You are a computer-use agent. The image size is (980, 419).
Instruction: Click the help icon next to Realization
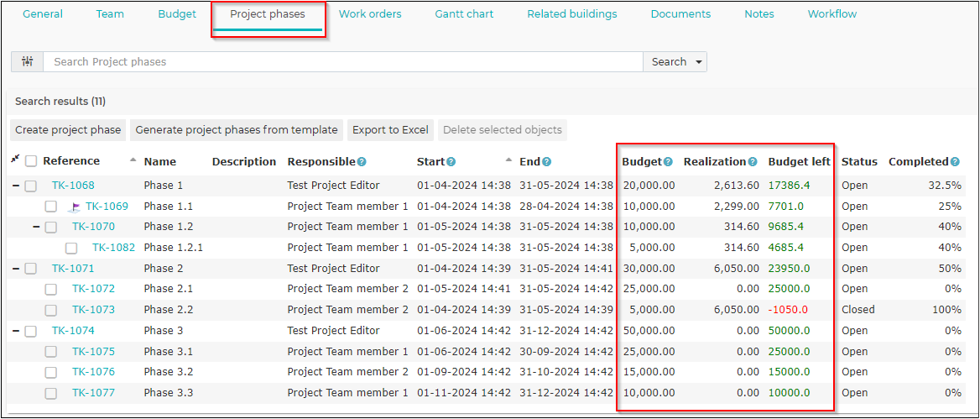click(753, 162)
